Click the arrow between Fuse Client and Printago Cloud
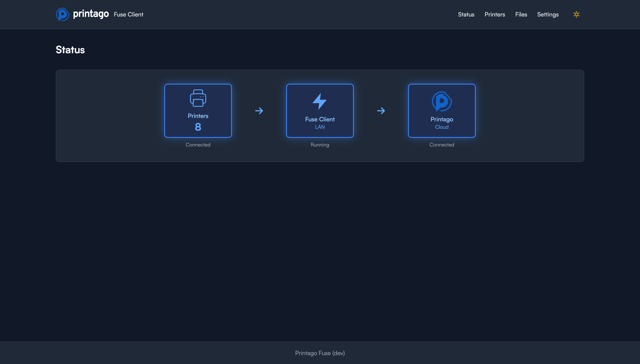 (x=381, y=111)
